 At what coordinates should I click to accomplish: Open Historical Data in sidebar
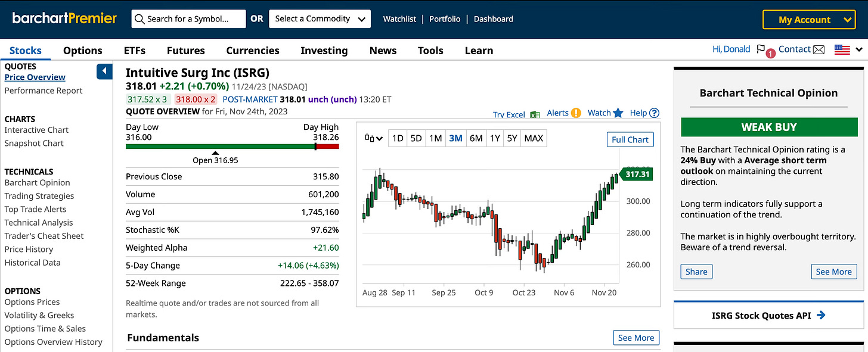coord(33,263)
